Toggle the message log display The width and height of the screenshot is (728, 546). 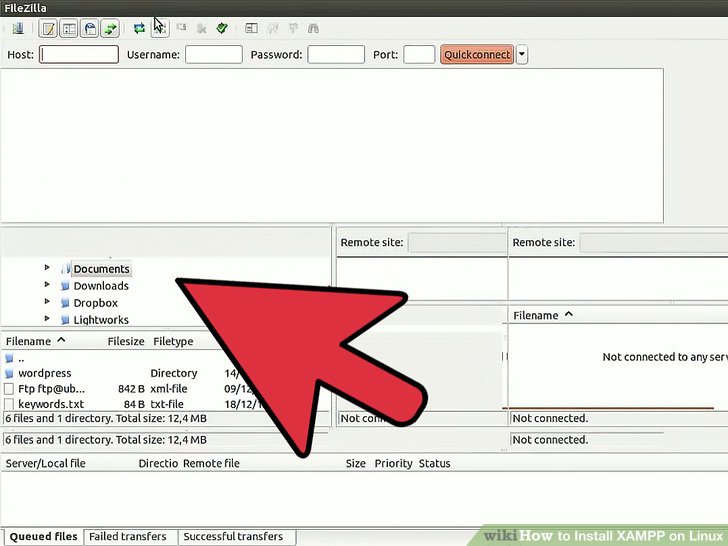tap(47, 29)
